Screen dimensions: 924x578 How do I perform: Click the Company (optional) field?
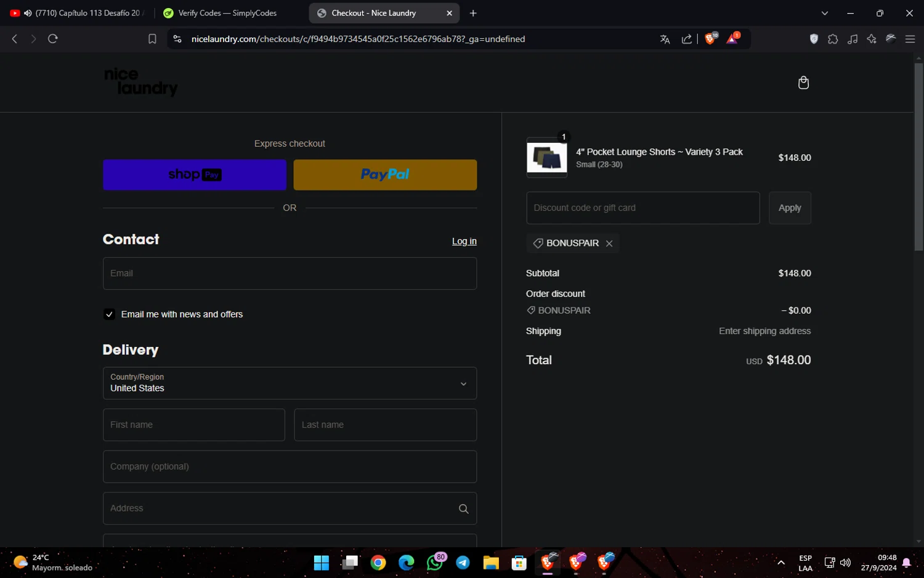[290, 467]
